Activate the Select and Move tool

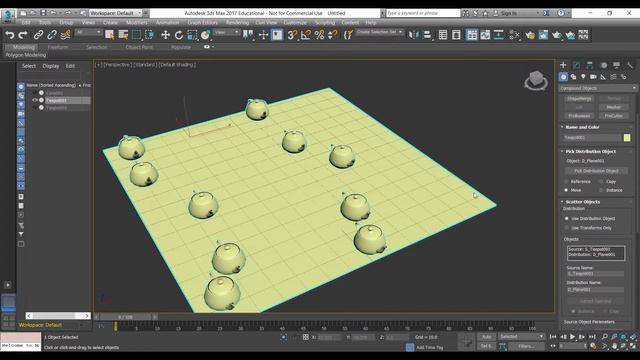click(165, 35)
